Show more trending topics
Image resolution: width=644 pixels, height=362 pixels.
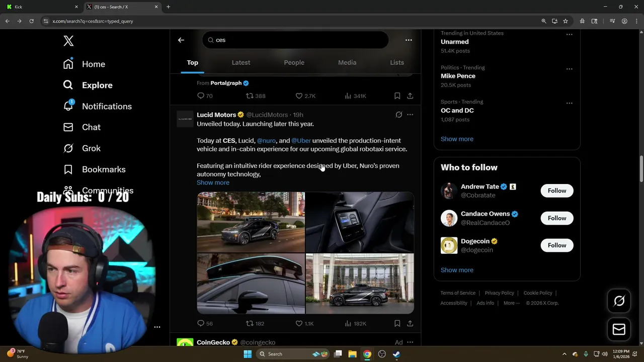click(x=457, y=139)
